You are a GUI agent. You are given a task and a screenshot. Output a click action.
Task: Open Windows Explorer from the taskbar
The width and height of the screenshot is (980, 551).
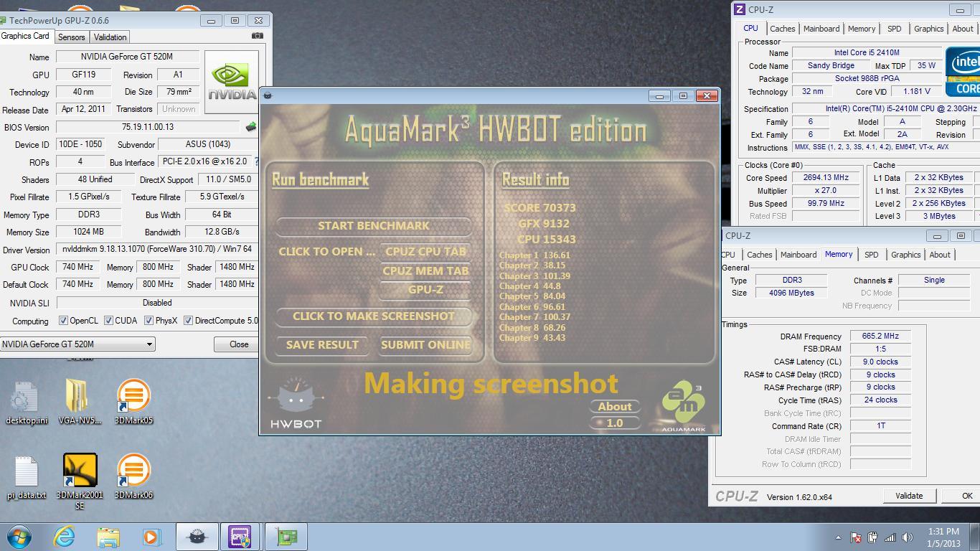(108, 537)
